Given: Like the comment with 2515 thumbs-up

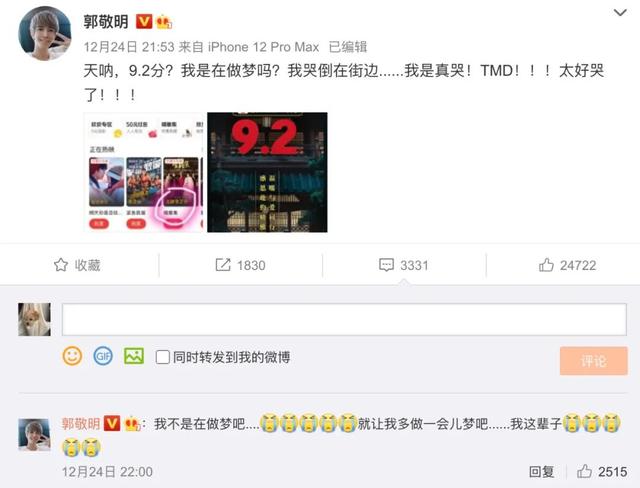Looking at the screenshot, I should [584, 471].
